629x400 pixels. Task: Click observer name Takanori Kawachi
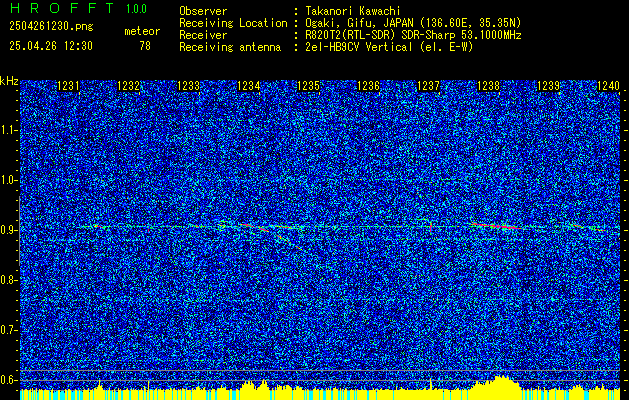click(353, 11)
